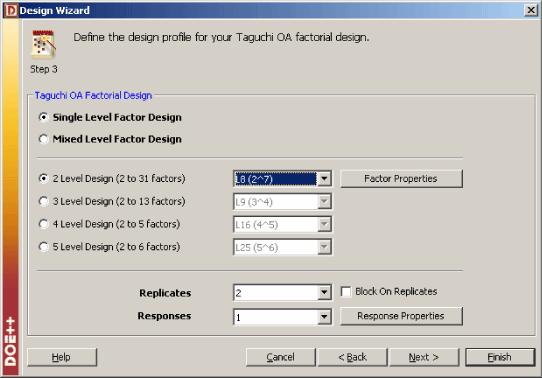Click the DOE++ sidebar logo
The width and height of the screenshot is (542, 378).
tap(10, 341)
